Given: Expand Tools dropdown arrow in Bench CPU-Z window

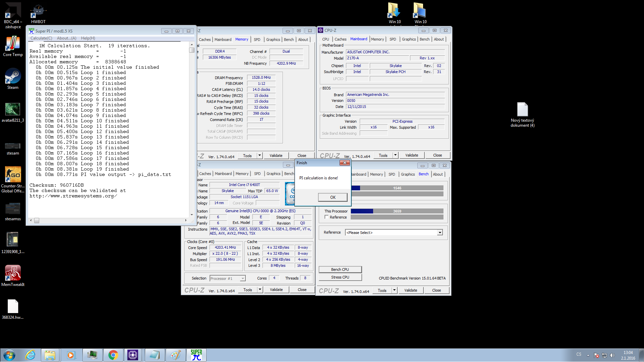Looking at the screenshot, I should pyautogui.click(x=394, y=290).
